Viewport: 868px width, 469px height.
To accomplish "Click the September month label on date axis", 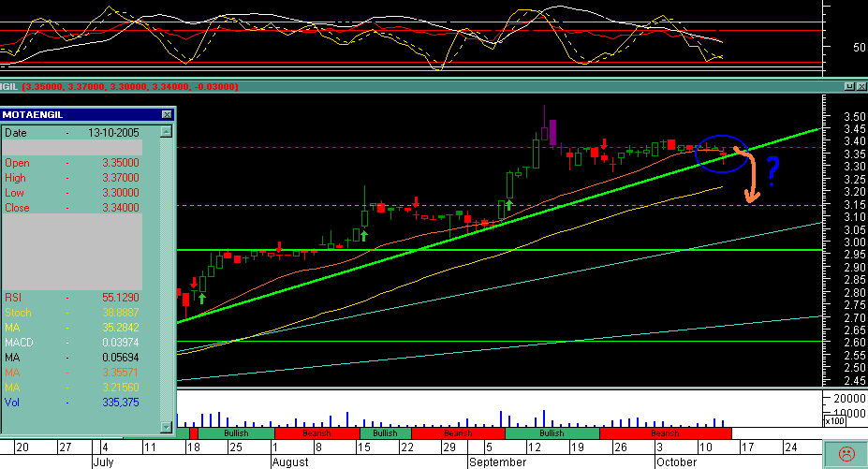I will tap(497, 462).
